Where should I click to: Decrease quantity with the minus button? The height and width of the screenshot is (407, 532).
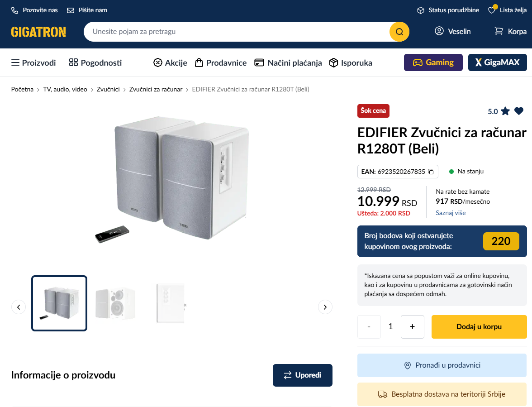point(369,327)
